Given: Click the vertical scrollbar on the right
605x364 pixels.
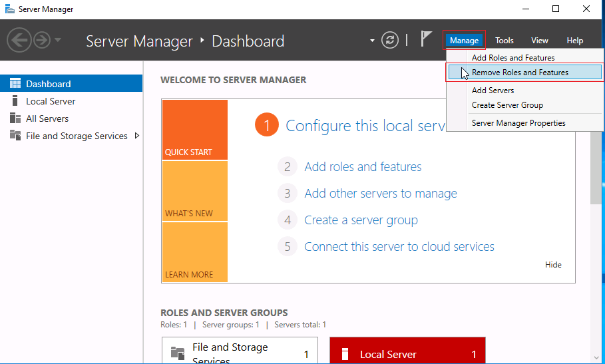Looking at the screenshot, I should coord(596,166).
